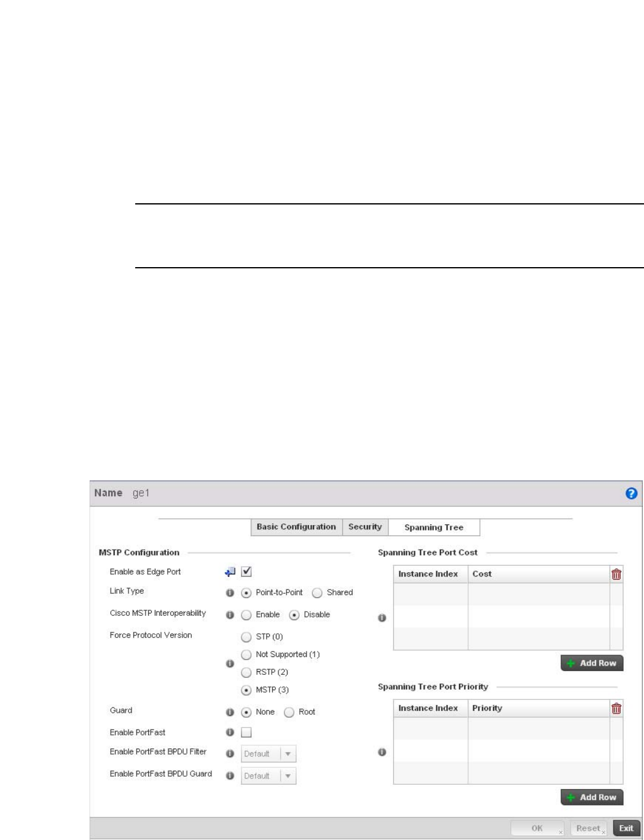The height and width of the screenshot is (840, 644).
Task: Click the info icon beside Spanning Tree Port Cost table
Action: [x=382, y=618]
